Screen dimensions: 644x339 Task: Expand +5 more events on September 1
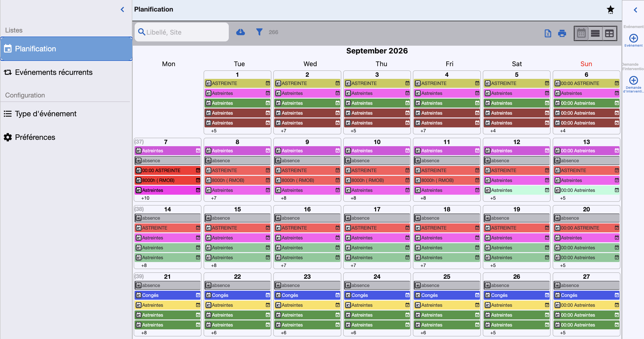(214, 131)
